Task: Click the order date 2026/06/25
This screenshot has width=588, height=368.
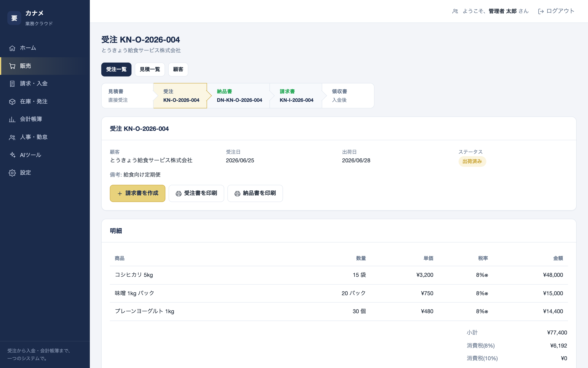Action: pyautogui.click(x=240, y=161)
